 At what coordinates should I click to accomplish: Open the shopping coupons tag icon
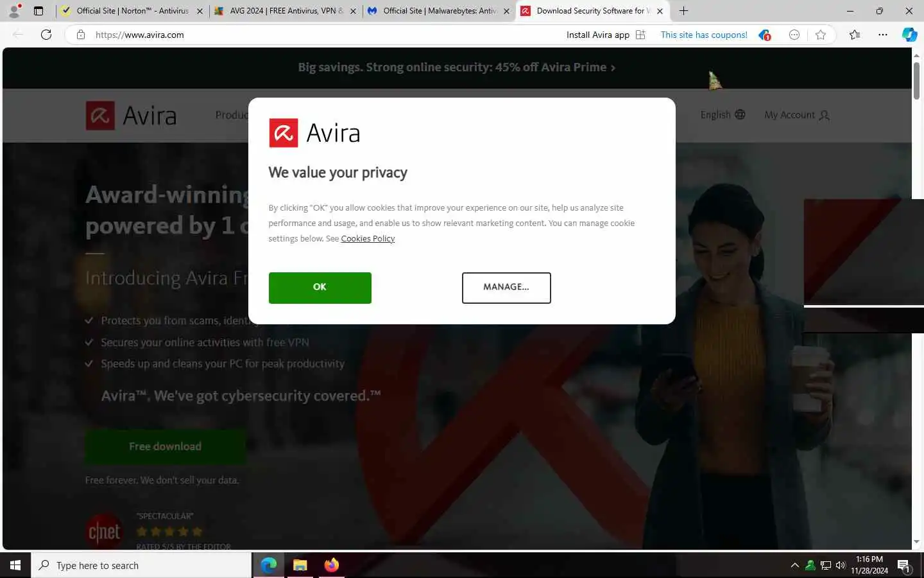click(x=764, y=35)
